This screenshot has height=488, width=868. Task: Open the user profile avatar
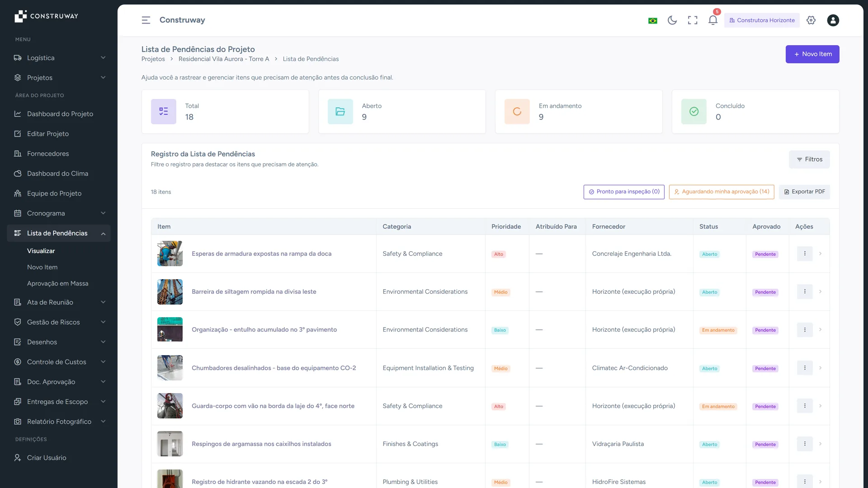click(833, 20)
